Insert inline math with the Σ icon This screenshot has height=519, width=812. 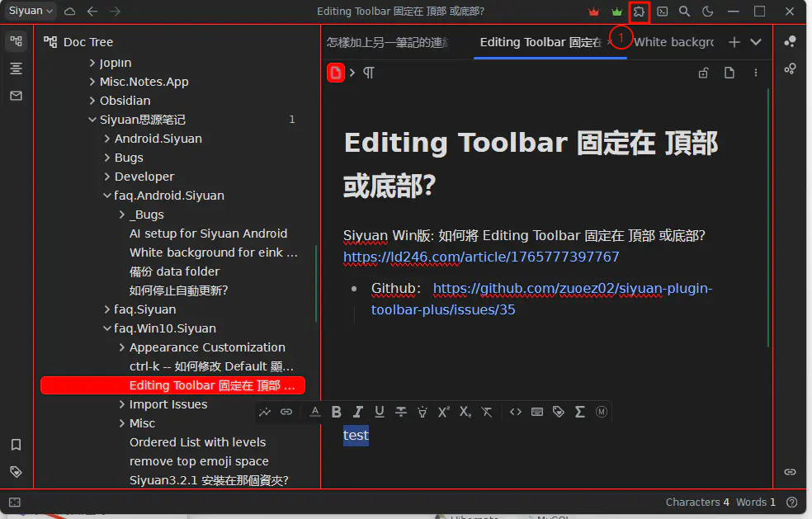click(579, 412)
